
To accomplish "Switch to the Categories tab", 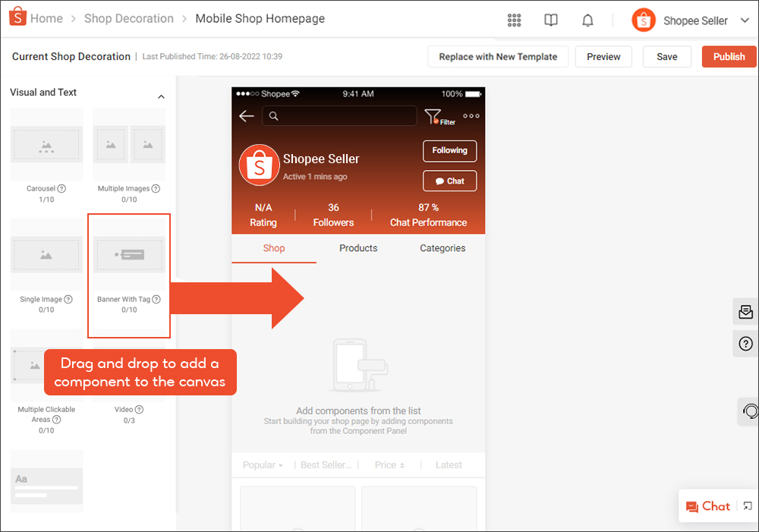I will coord(442,248).
